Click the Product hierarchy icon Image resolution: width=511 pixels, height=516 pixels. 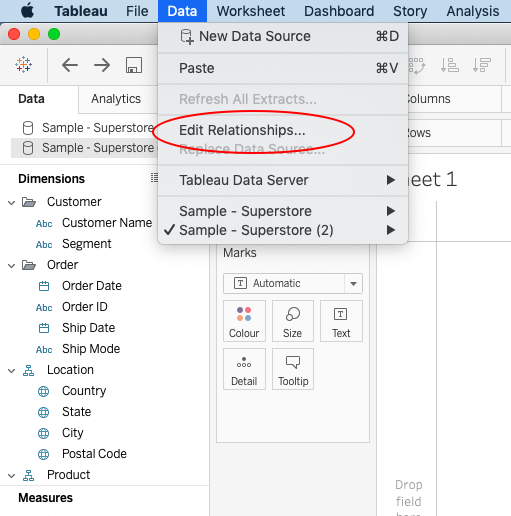coord(28,475)
